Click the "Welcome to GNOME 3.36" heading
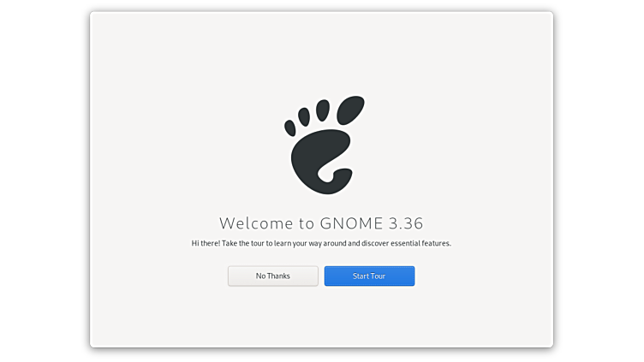644x362 pixels. click(321, 223)
